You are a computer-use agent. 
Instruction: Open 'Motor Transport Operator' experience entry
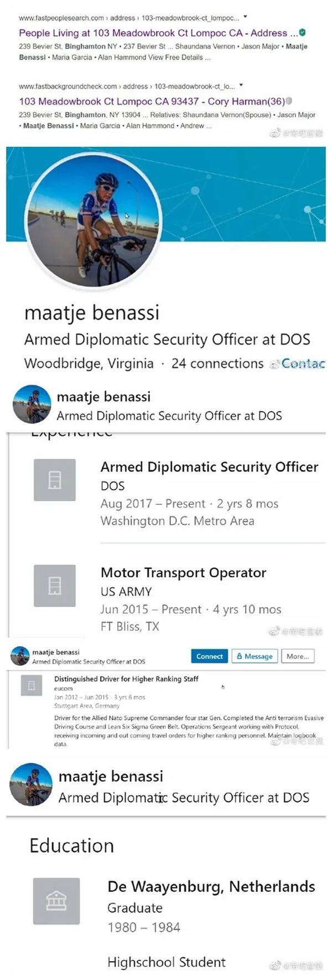pyautogui.click(x=183, y=573)
